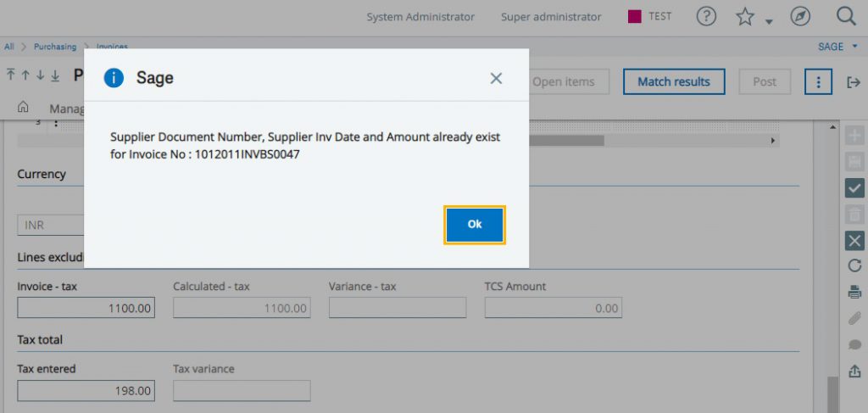
Task: Click the Variance - tax field
Action: 398,308
